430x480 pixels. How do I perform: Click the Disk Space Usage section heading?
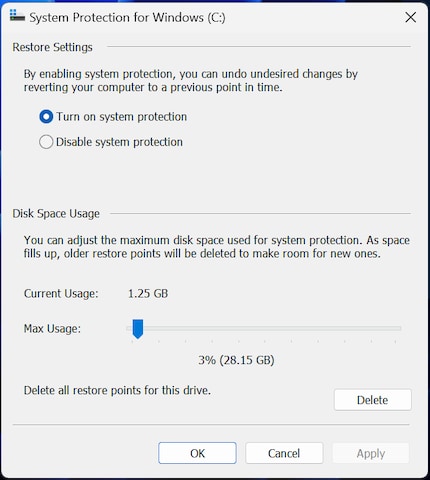pyautogui.click(x=56, y=214)
